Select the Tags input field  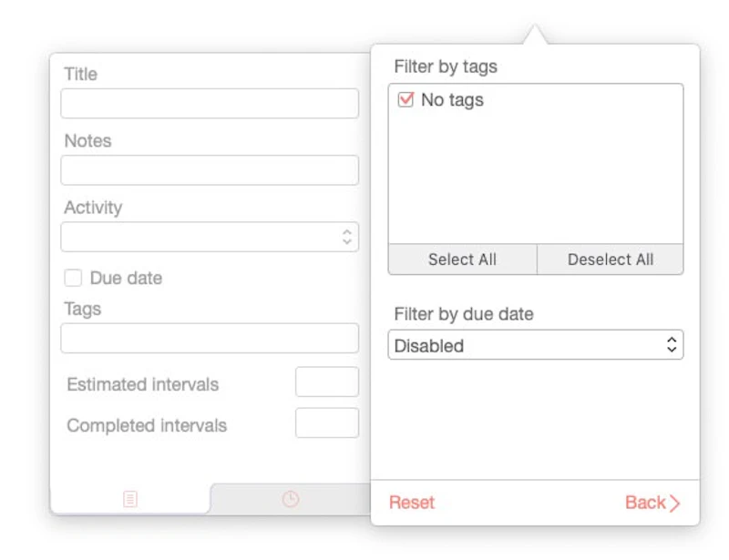(210, 338)
